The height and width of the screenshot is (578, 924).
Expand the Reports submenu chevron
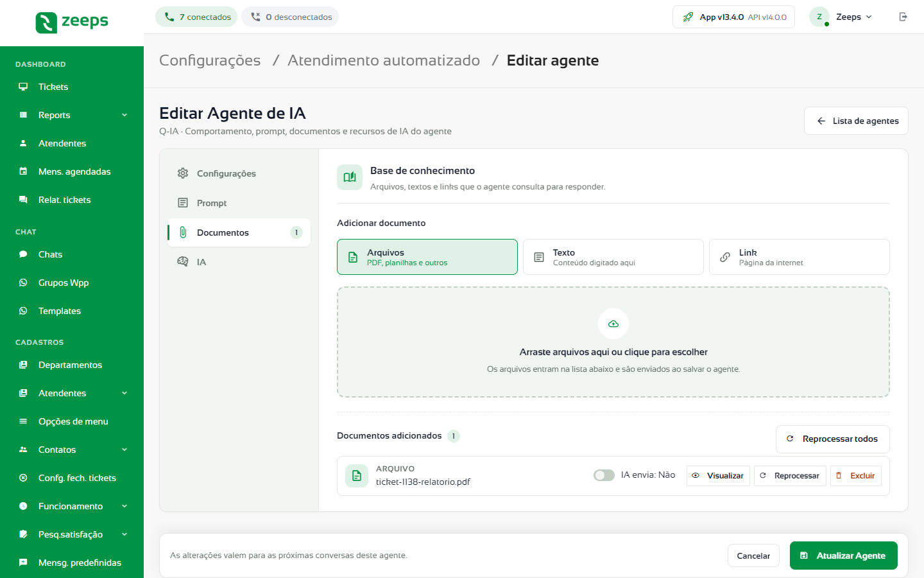(x=124, y=115)
